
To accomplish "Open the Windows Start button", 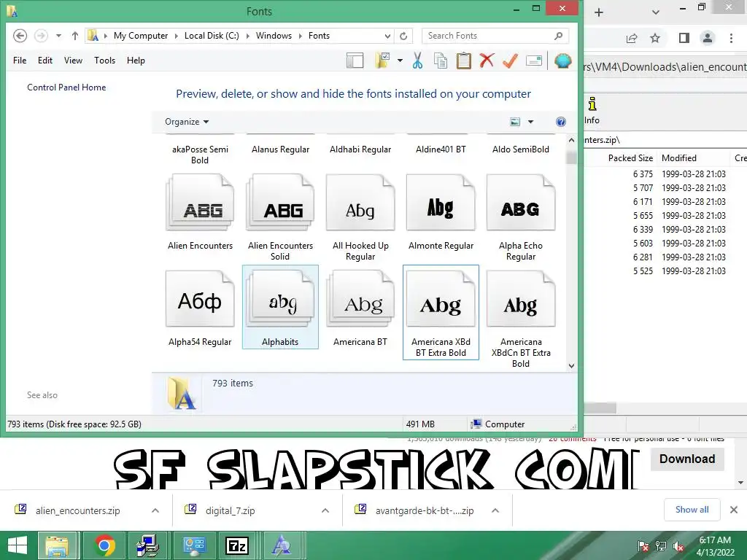I will (18, 545).
